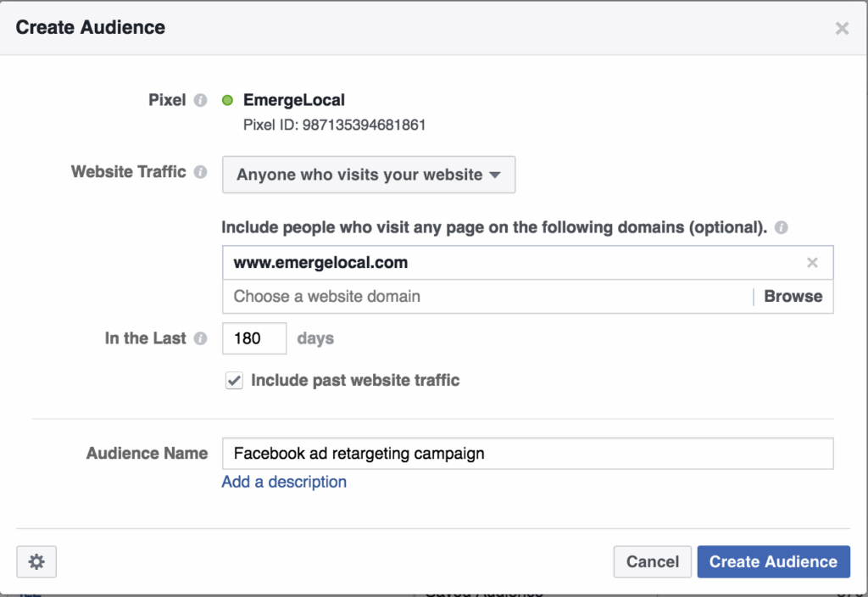Open the Anyone who visits your website dropdown
The width and height of the screenshot is (868, 597).
coord(369,175)
